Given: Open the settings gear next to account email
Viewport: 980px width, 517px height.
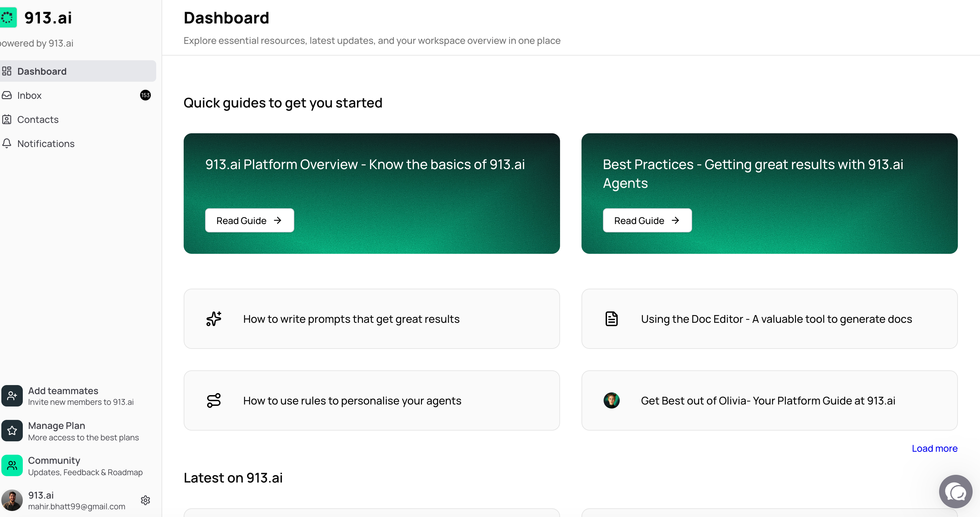Looking at the screenshot, I should point(145,500).
